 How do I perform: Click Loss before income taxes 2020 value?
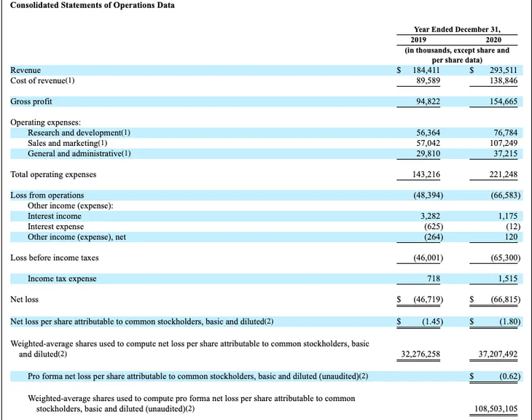505,257
